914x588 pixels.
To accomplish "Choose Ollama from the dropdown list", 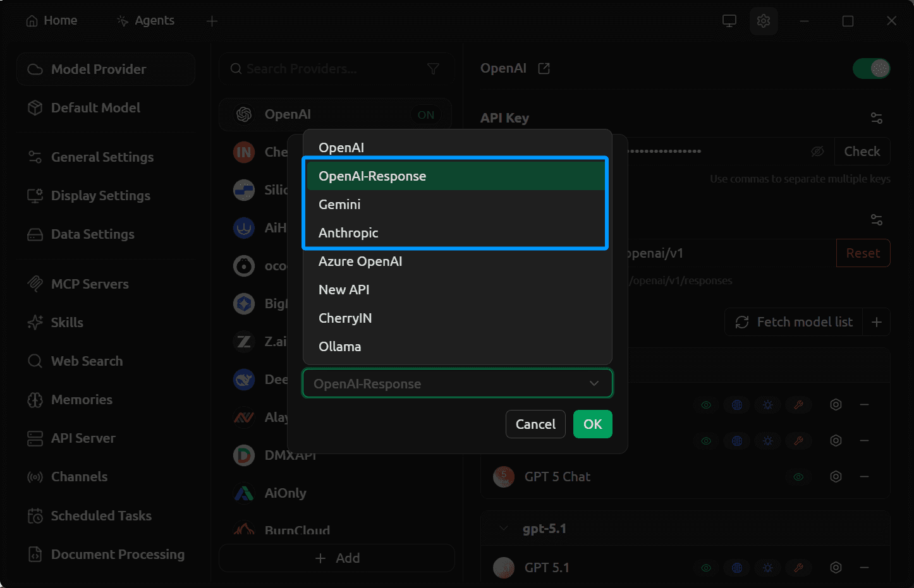I will tap(458, 347).
